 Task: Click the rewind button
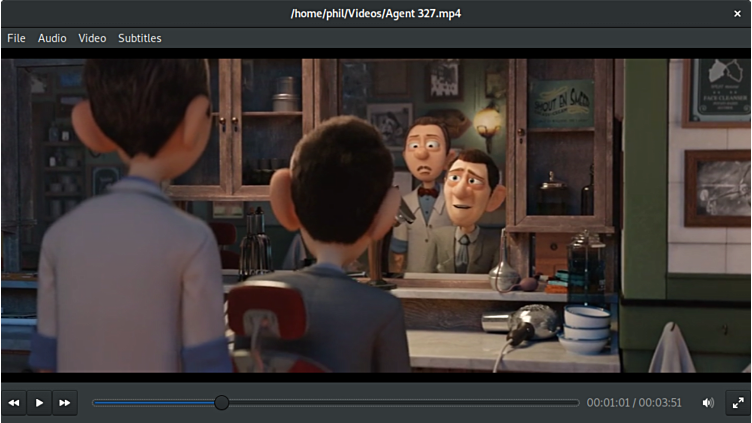click(x=14, y=403)
